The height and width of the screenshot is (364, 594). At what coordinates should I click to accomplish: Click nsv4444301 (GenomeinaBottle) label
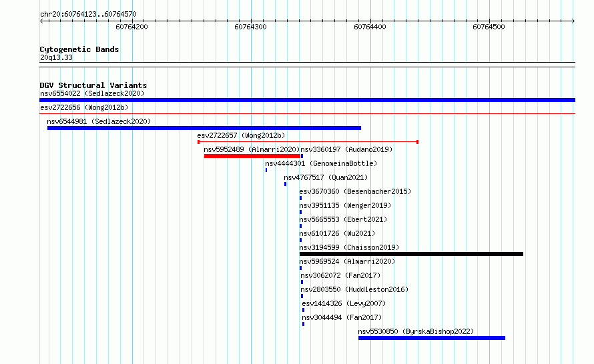pos(321,163)
